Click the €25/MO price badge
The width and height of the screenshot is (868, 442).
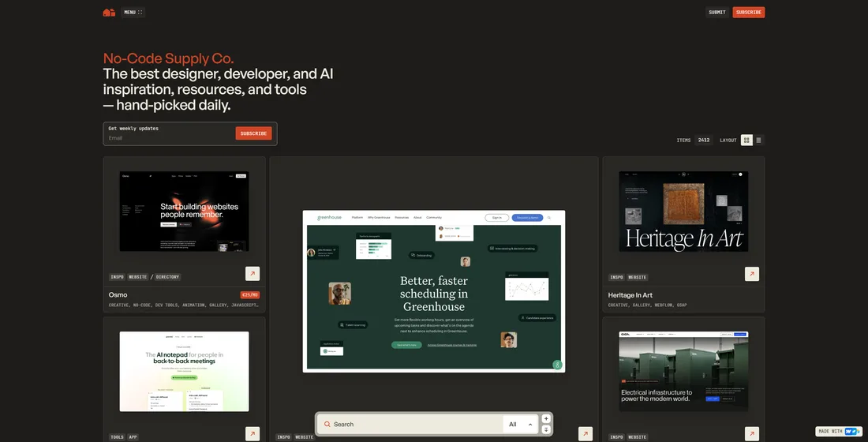coord(249,294)
